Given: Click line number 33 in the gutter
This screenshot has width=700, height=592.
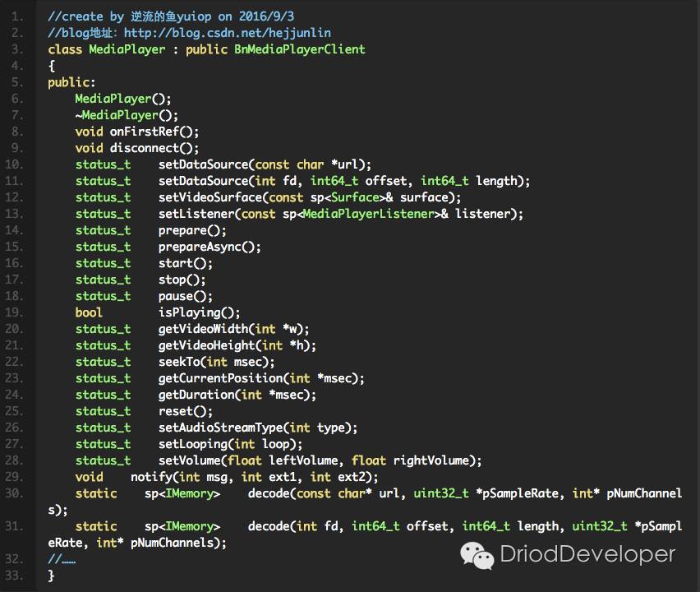Looking at the screenshot, I should (13, 576).
